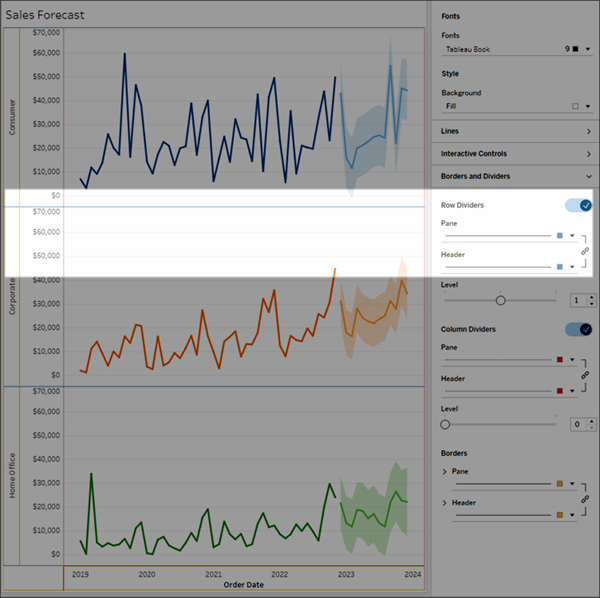The image size is (600, 598).
Task: Expand the Borders Pane chevron
Action: 444,472
